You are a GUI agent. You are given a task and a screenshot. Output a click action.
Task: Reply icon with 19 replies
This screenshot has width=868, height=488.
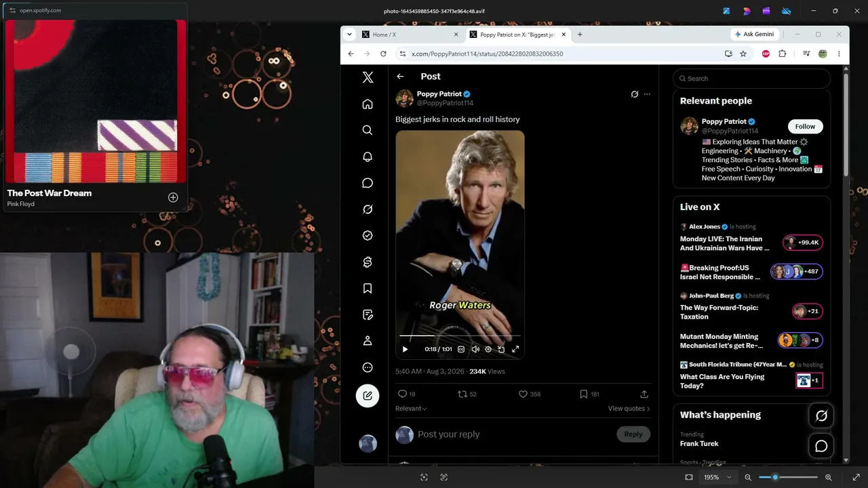tap(407, 394)
